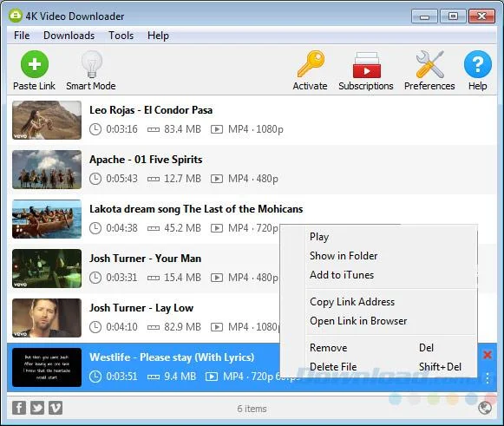This screenshot has width=504, height=426.
Task: Open the Twitter icon in status bar
Action: tap(37, 408)
